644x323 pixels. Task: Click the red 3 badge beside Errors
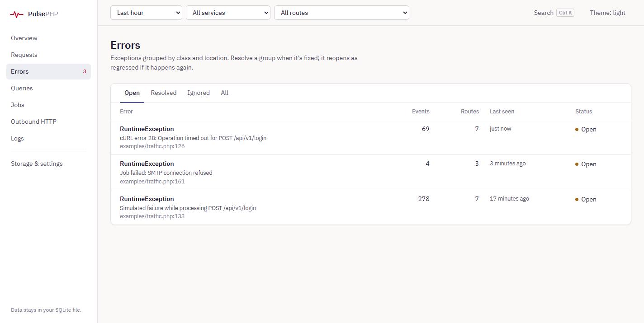85,71
